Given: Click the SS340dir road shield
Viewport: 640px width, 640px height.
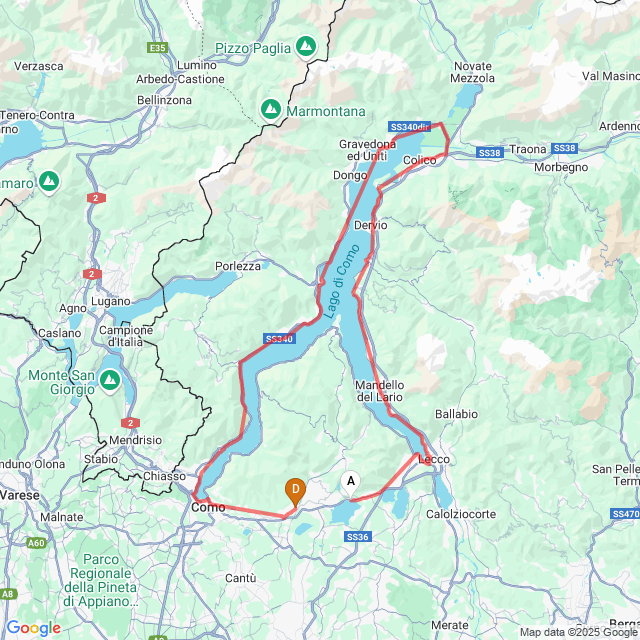Looking at the screenshot, I should pos(409,127).
